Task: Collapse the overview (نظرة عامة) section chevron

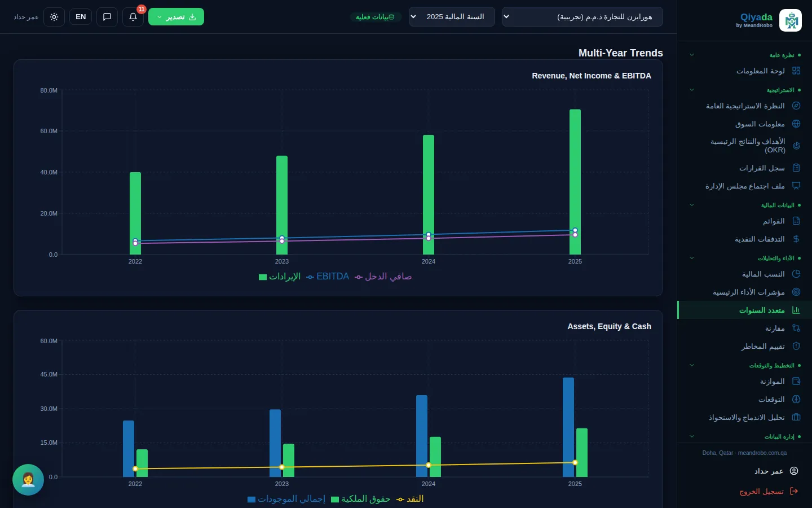Action: pyautogui.click(x=692, y=55)
